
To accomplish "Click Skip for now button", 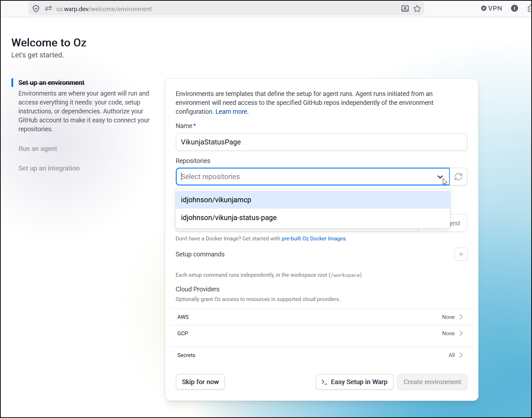I will pyautogui.click(x=200, y=382).
